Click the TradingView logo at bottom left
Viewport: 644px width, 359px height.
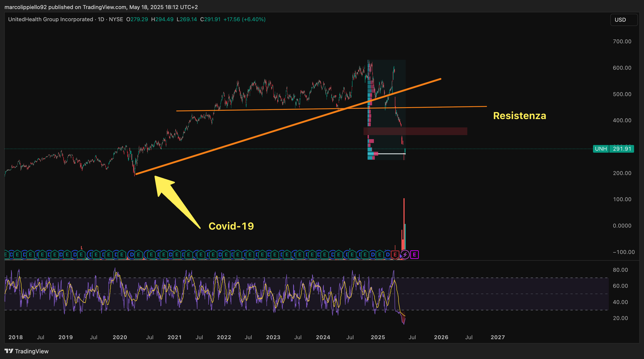pyautogui.click(x=26, y=351)
